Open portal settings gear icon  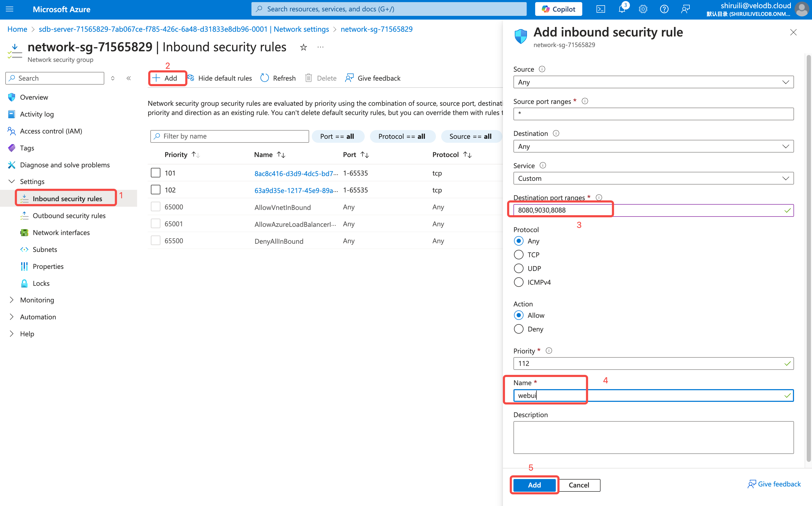click(643, 9)
